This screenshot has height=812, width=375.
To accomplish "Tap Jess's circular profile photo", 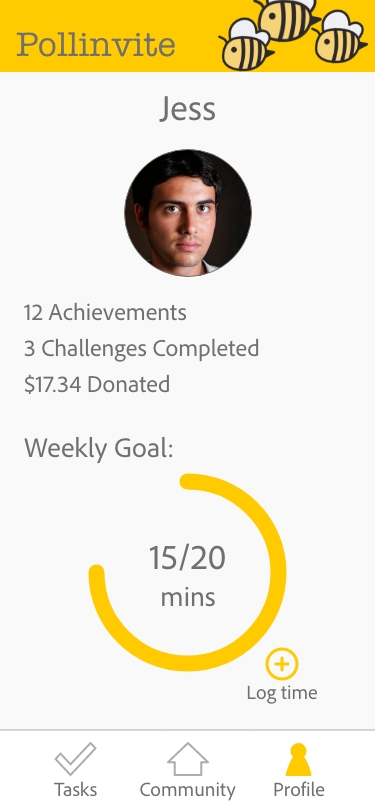I will click(x=188, y=213).
